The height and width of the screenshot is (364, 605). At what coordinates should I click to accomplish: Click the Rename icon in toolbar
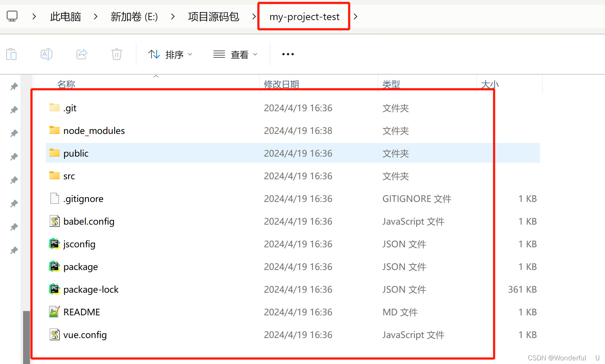(x=46, y=54)
